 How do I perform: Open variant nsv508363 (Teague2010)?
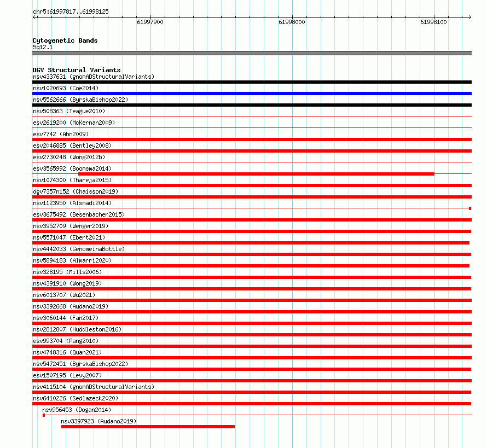(69, 111)
